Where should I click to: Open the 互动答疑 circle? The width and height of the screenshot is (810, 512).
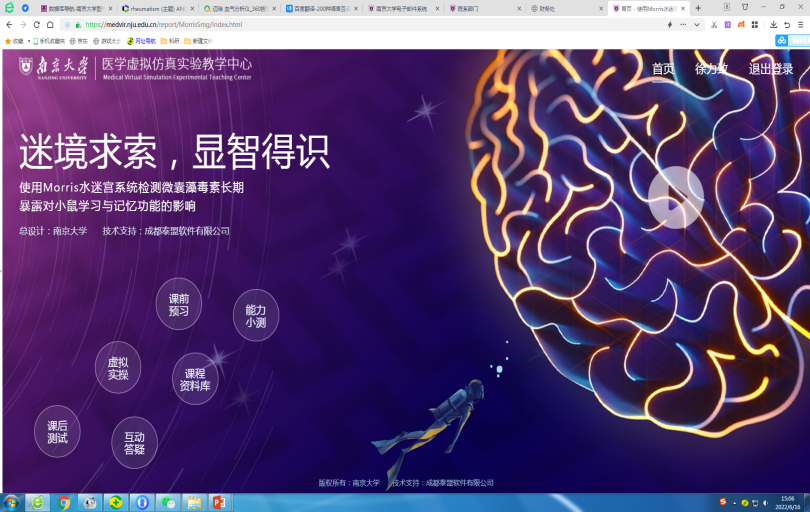tap(134, 443)
